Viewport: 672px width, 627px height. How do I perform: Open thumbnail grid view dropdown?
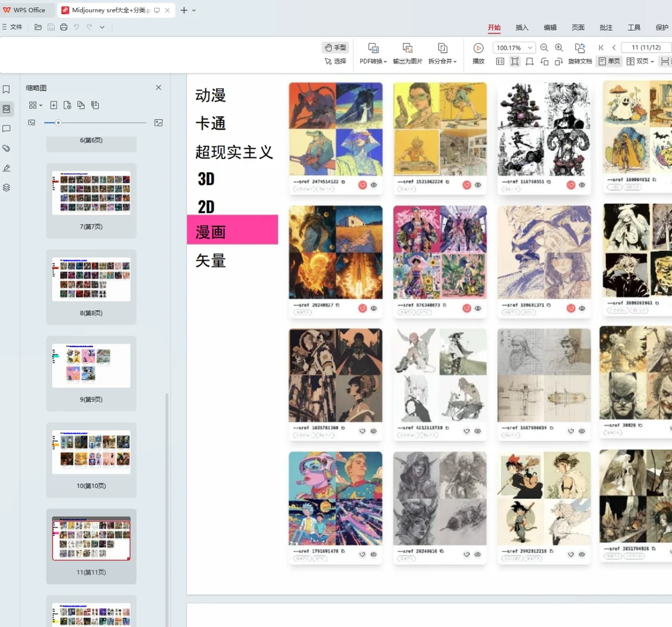(35, 105)
